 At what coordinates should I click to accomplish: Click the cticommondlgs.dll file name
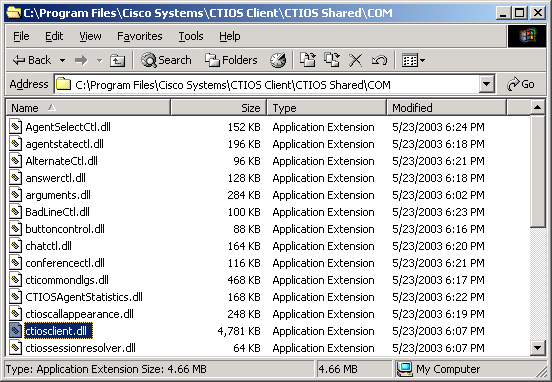[x=67, y=280]
